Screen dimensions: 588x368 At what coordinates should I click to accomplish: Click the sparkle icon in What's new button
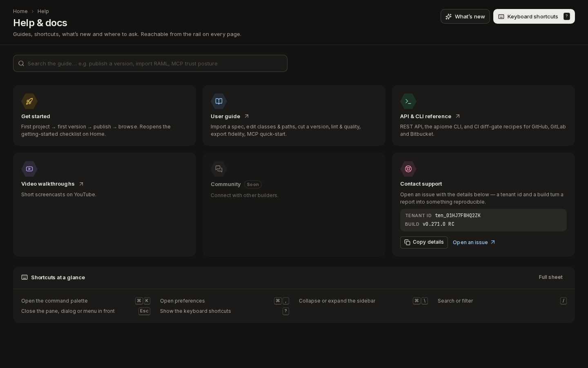point(448,16)
